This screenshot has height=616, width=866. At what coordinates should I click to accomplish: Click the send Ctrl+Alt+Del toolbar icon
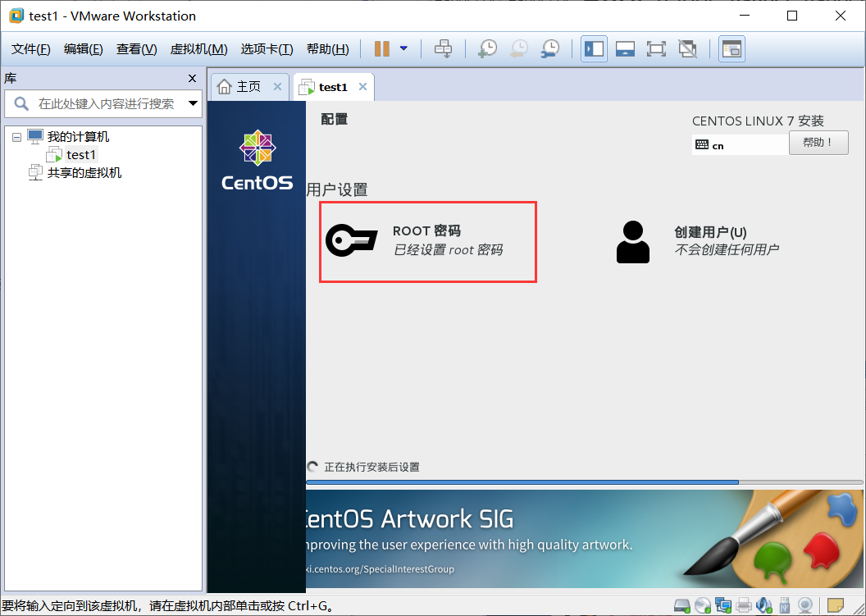[x=443, y=48]
